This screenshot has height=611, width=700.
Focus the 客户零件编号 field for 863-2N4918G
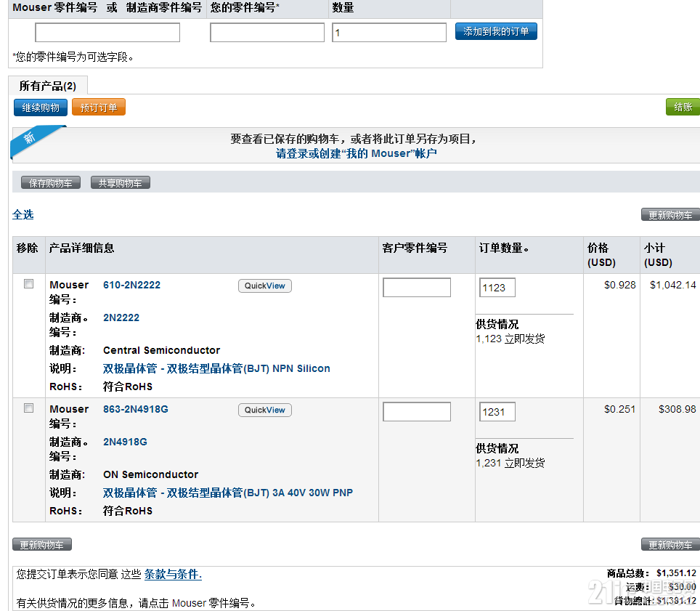pos(417,412)
